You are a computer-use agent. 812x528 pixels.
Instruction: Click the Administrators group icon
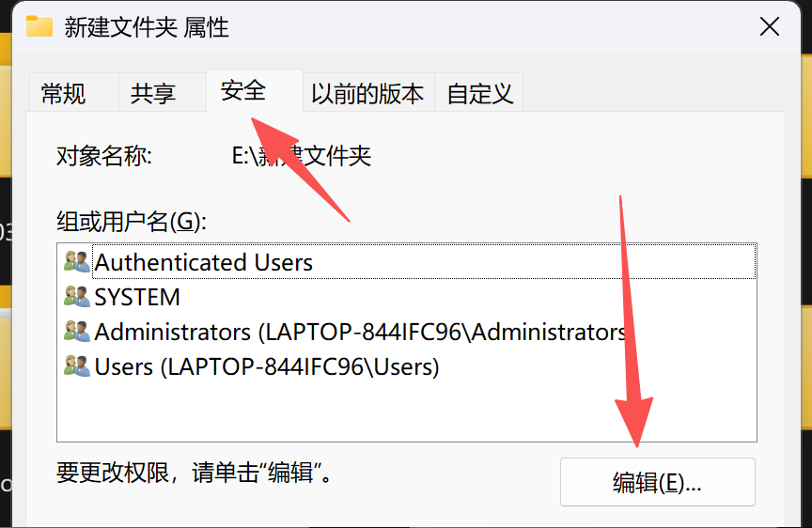click(76, 332)
